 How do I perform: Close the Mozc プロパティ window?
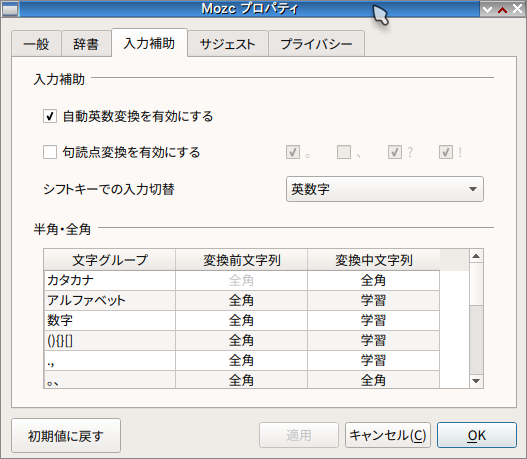517,9
